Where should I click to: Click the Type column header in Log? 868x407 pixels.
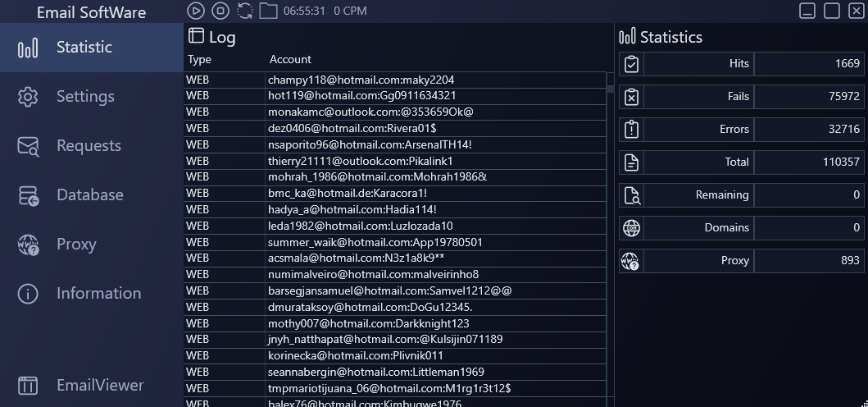click(x=199, y=60)
